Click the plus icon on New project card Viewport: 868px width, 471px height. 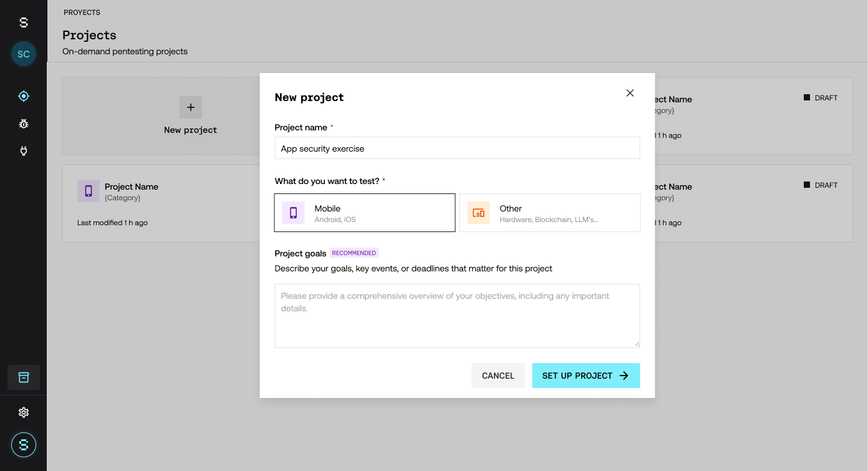click(x=191, y=107)
